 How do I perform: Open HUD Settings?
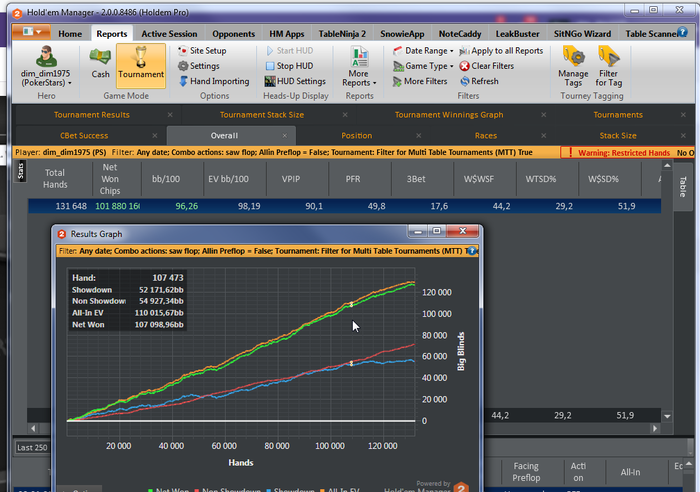pyautogui.click(x=295, y=81)
